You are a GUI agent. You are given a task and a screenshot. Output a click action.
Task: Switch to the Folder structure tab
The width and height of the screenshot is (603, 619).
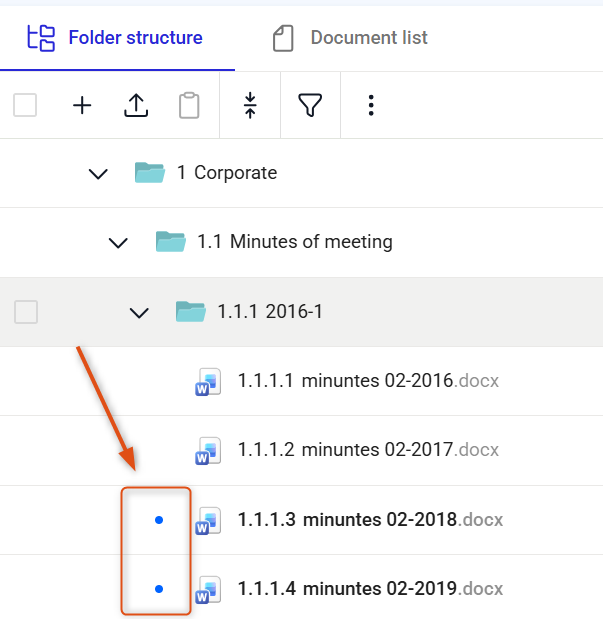point(115,38)
